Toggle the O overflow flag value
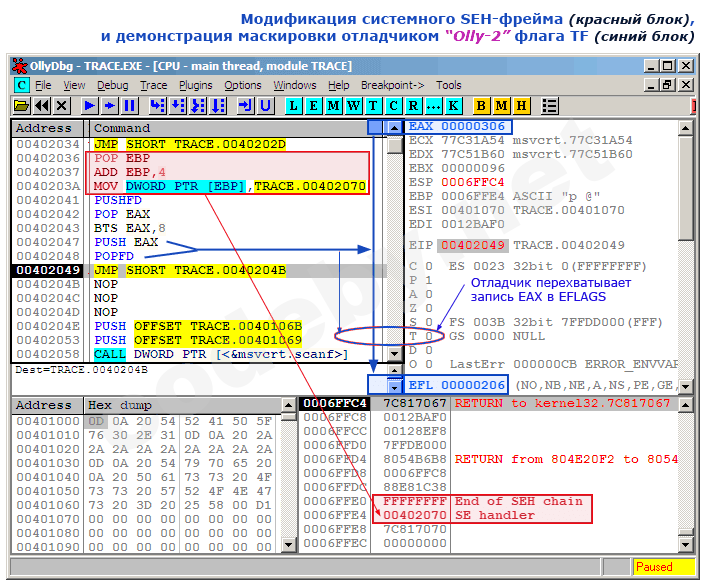Image resolution: width=708 pixels, height=587 pixels. [429, 364]
